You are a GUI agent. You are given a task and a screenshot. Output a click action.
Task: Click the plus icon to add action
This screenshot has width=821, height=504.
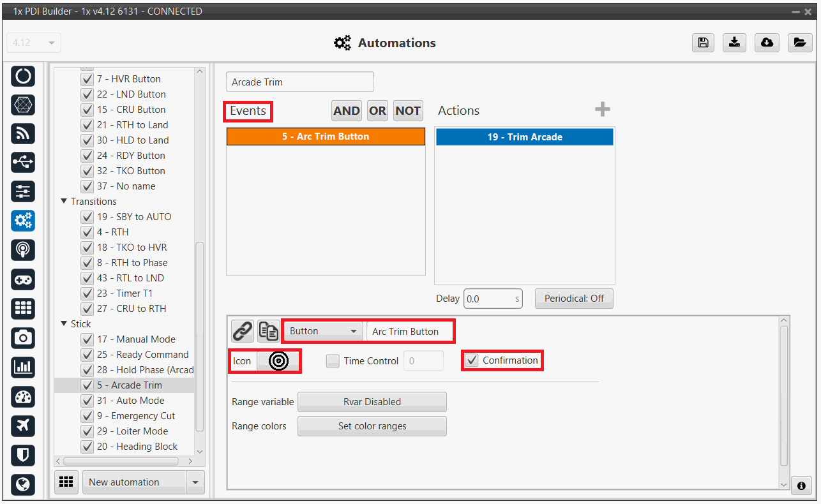tap(602, 110)
